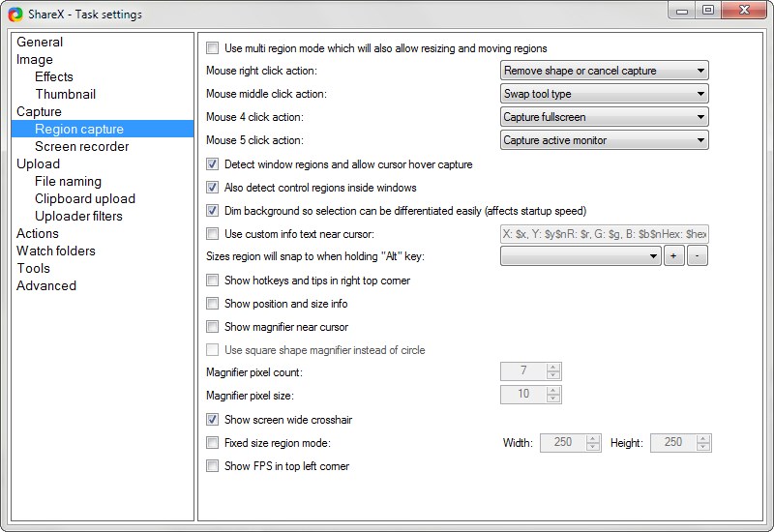Uncheck Detect window regions and cursor hover capture
The image size is (774, 532).
(212, 163)
